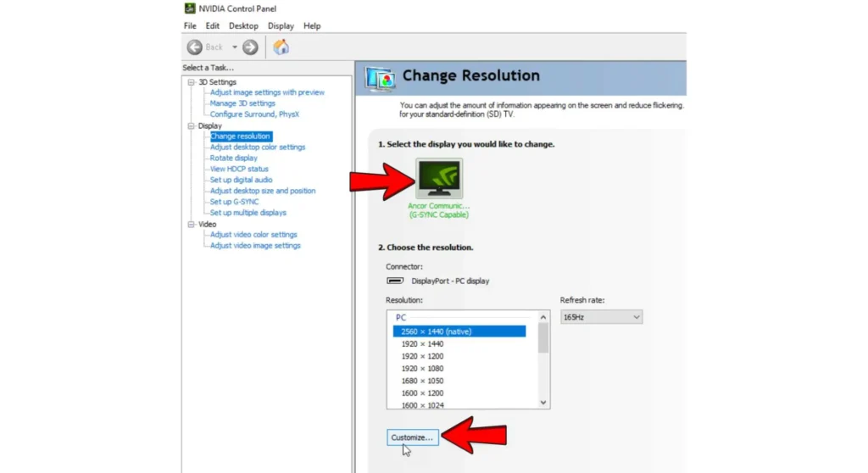Viewport: 868px width, 473px height.
Task: Click the 3D Settings category label
Action: pyautogui.click(x=218, y=82)
